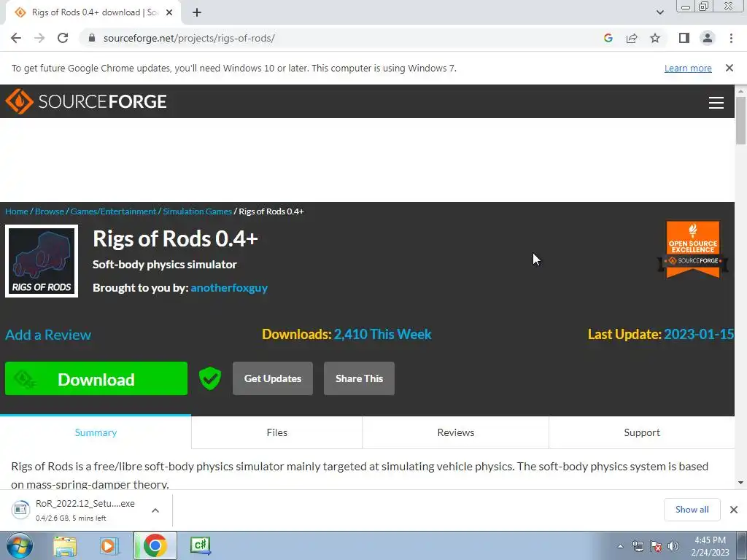Go forward to the next page

[39, 38]
